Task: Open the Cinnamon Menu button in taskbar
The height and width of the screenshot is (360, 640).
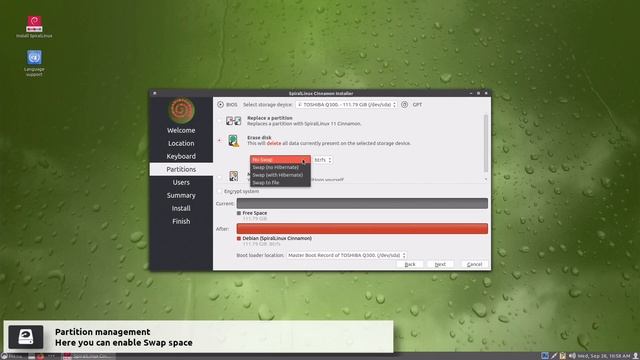Action: click(11, 356)
